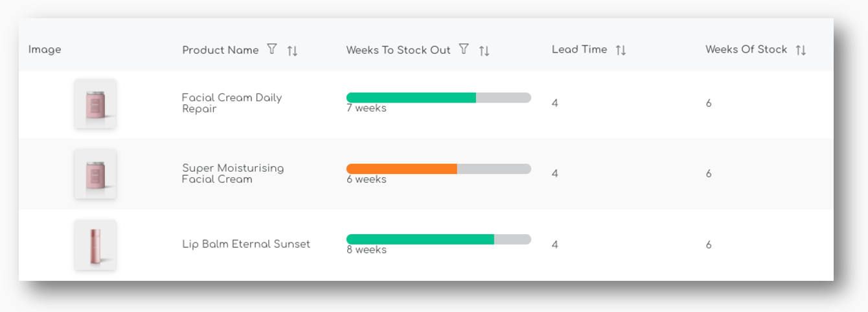Sort by Weeks To Stock Out
This screenshot has height=312, width=868.
pyautogui.click(x=485, y=51)
